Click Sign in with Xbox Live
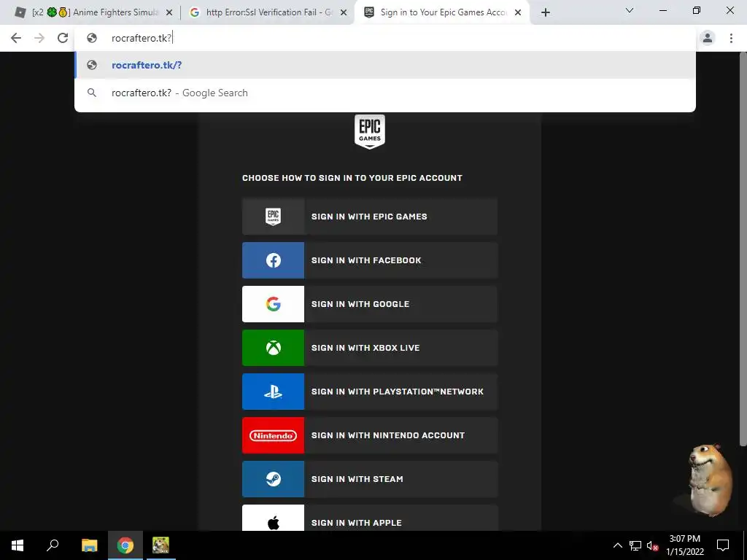 370,348
